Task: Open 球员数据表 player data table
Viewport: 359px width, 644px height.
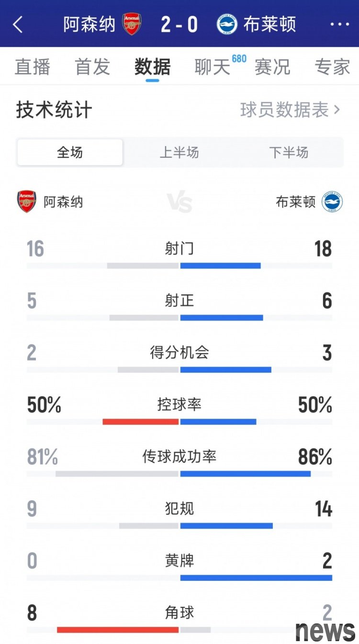Action: [290, 110]
